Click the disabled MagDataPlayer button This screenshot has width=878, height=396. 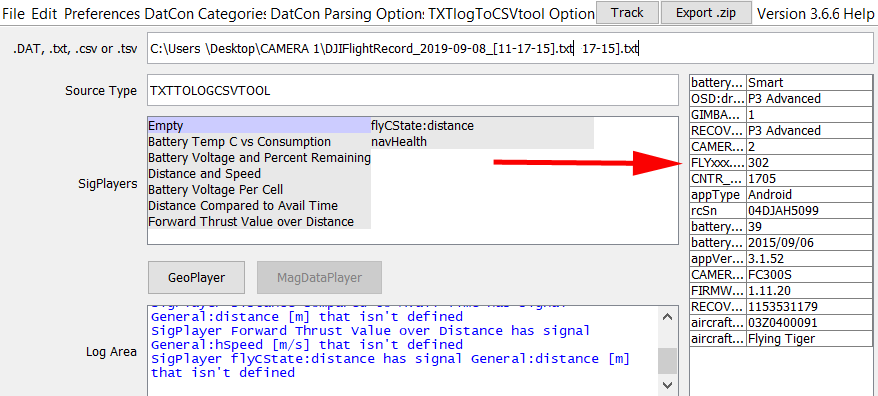[x=319, y=277]
